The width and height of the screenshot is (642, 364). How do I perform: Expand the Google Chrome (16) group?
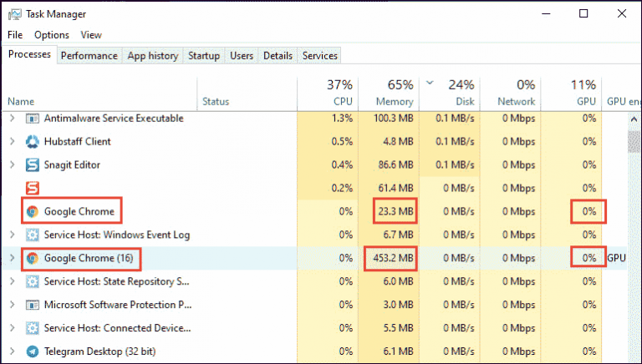click(x=13, y=258)
